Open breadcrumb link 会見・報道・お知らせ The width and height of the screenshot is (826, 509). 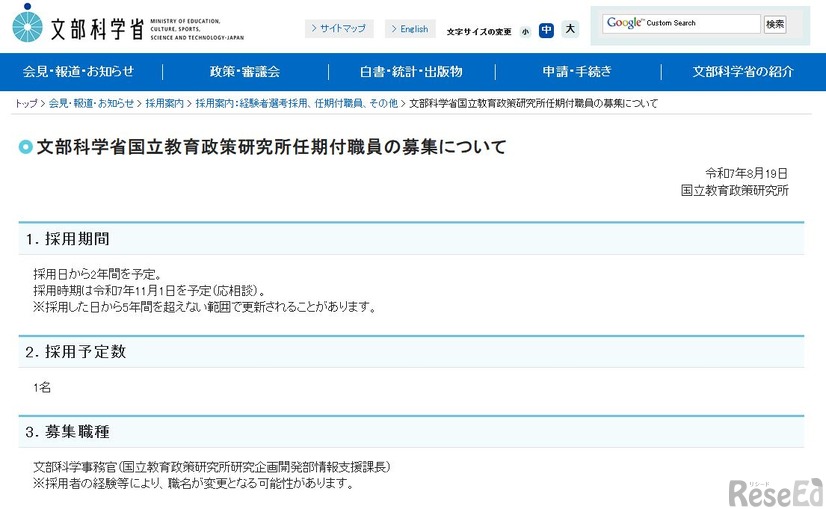[91, 103]
